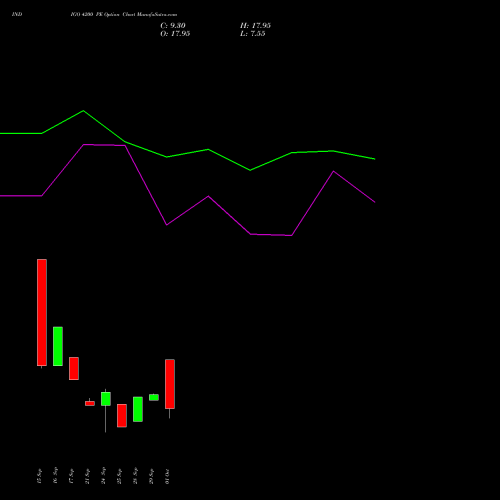Select the red candlestick above '01 Oct'
Viewport: 500px width, 500px height.
point(170,384)
